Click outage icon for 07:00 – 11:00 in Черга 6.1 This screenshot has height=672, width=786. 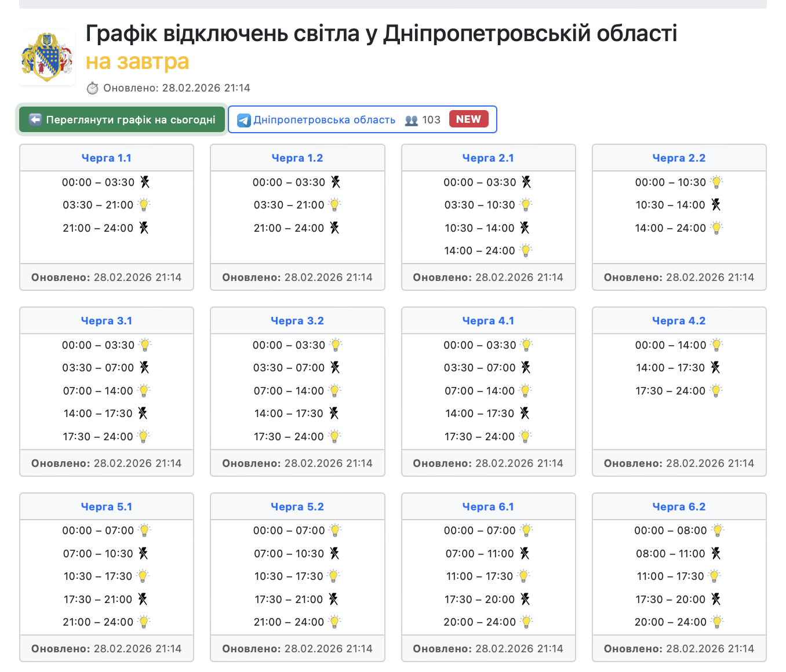(x=525, y=554)
